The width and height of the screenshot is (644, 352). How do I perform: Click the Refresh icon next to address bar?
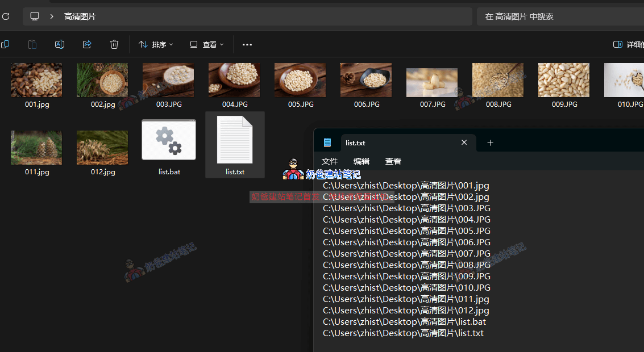pos(6,16)
